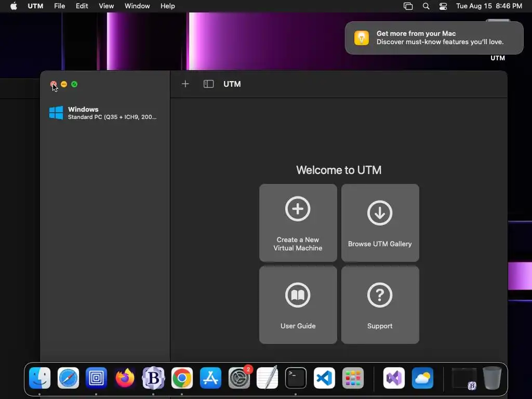Toggle the sidebar icon in UTM toolbar
The image size is (532, 399).
tap(208, 84)
